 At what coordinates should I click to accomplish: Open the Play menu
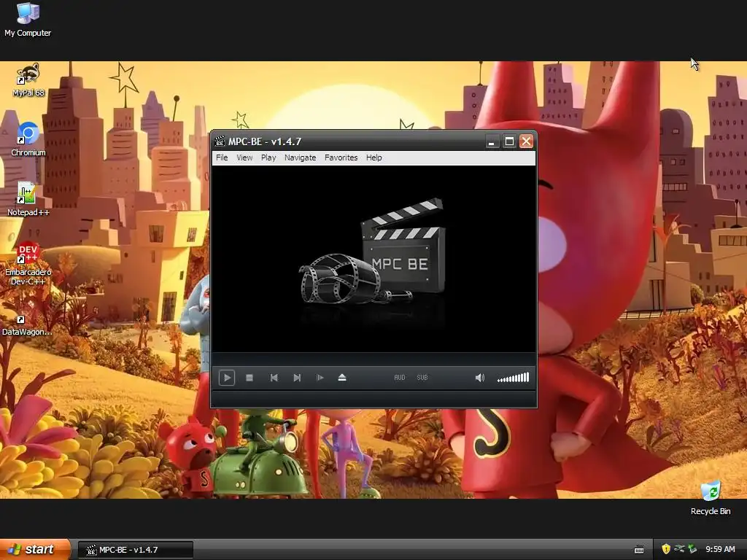pos(268,157)
